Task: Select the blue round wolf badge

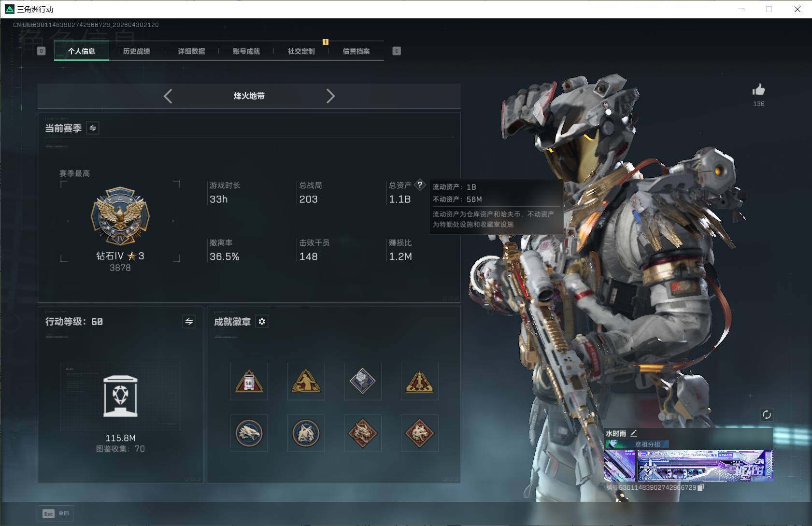Action: click(306, 433)
